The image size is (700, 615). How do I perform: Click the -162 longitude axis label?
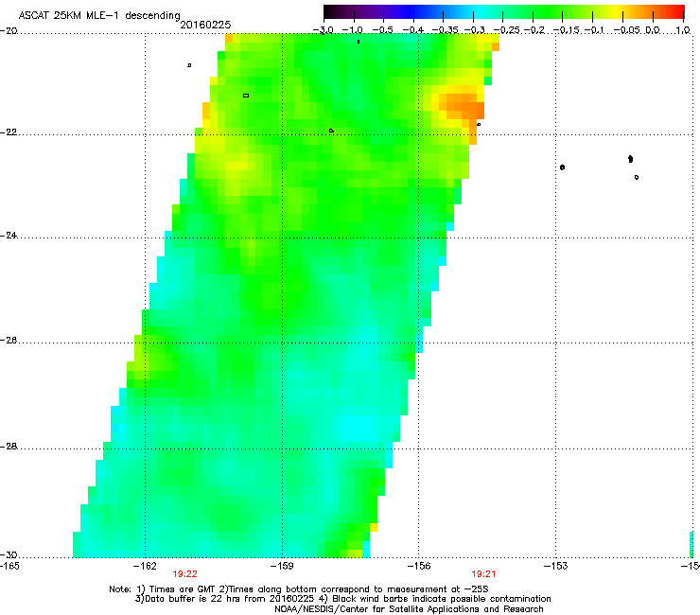145,567
